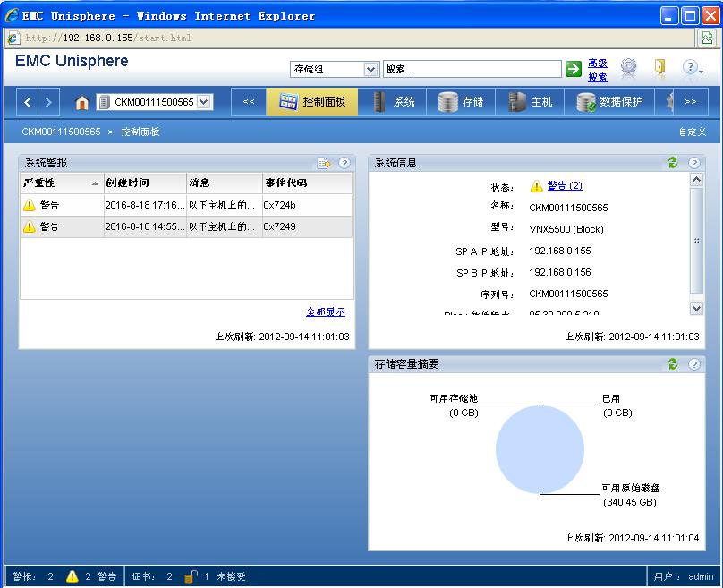Minimize the Internet Explorer window
Screen dimensions: 723x588
669,16
